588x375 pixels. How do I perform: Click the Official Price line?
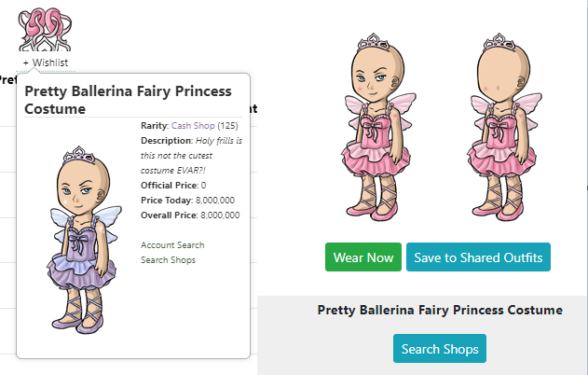pos(175,186)
